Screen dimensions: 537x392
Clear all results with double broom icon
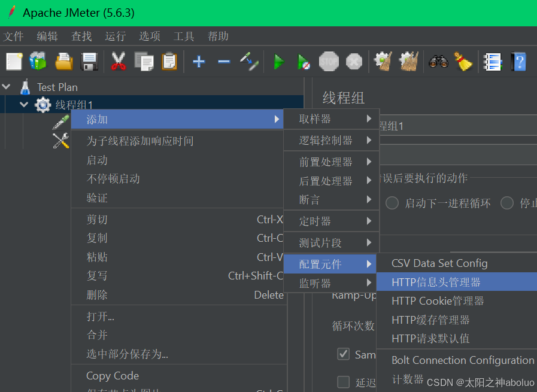point(409,61)
